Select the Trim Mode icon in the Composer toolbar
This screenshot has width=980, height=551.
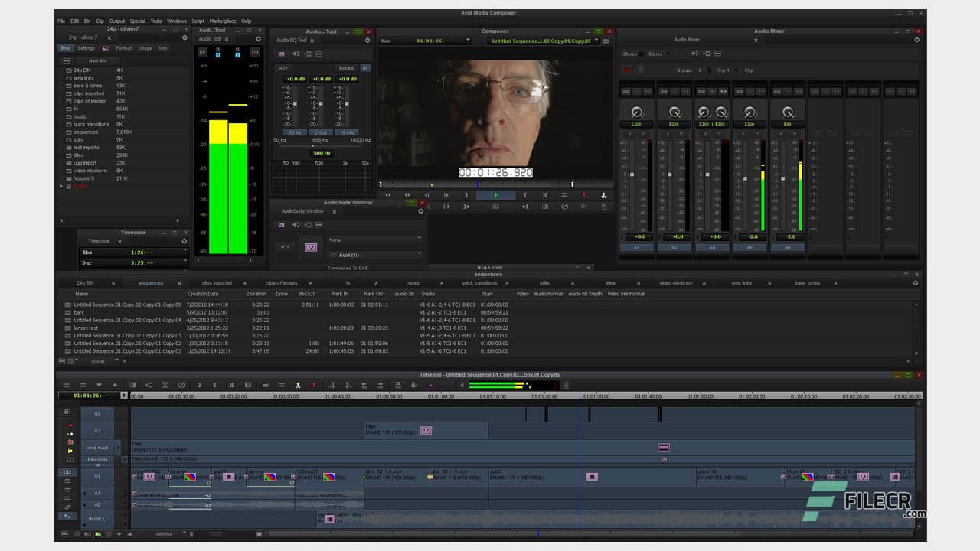564,194
